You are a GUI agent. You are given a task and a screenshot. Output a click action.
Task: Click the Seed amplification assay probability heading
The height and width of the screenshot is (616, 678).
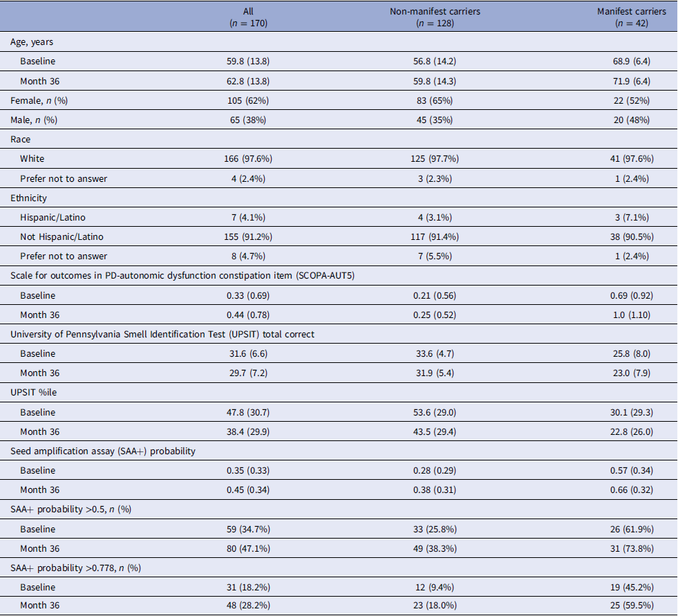[103, 451]
